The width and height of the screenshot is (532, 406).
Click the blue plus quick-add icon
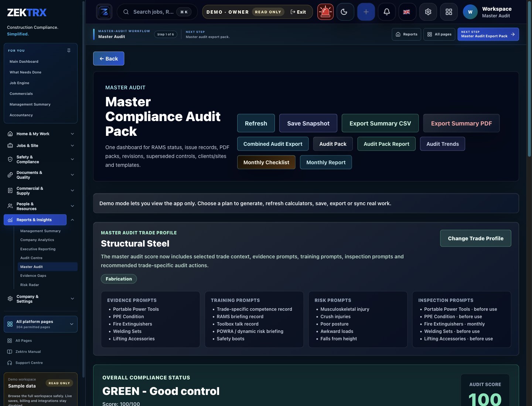tap(366, 12)
